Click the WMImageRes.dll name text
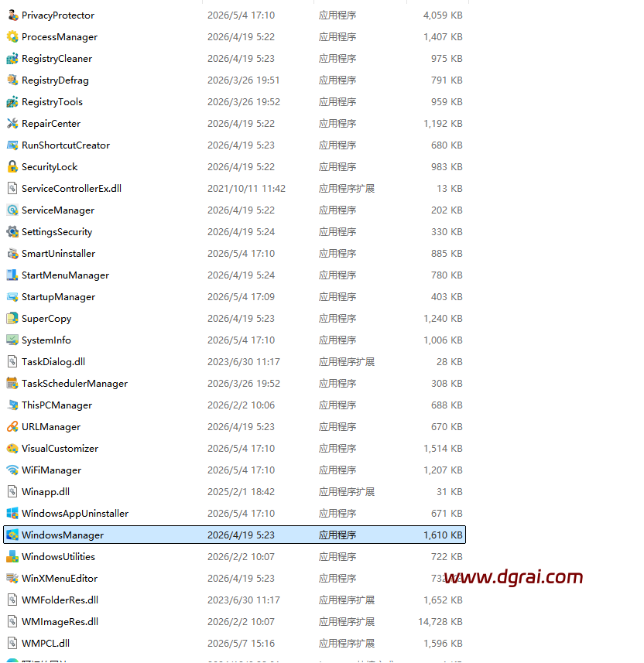The width and height of the screenshot is (644, 663). [60, 621]
